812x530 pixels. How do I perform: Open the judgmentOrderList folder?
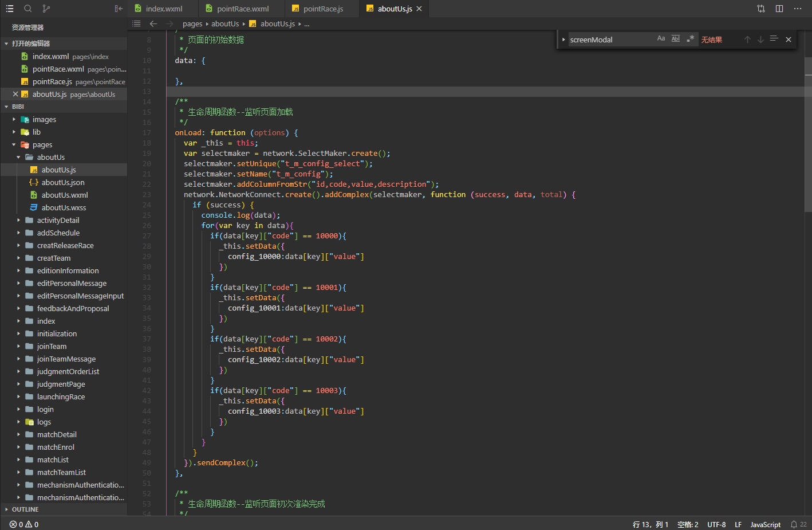tap(68, 371)
